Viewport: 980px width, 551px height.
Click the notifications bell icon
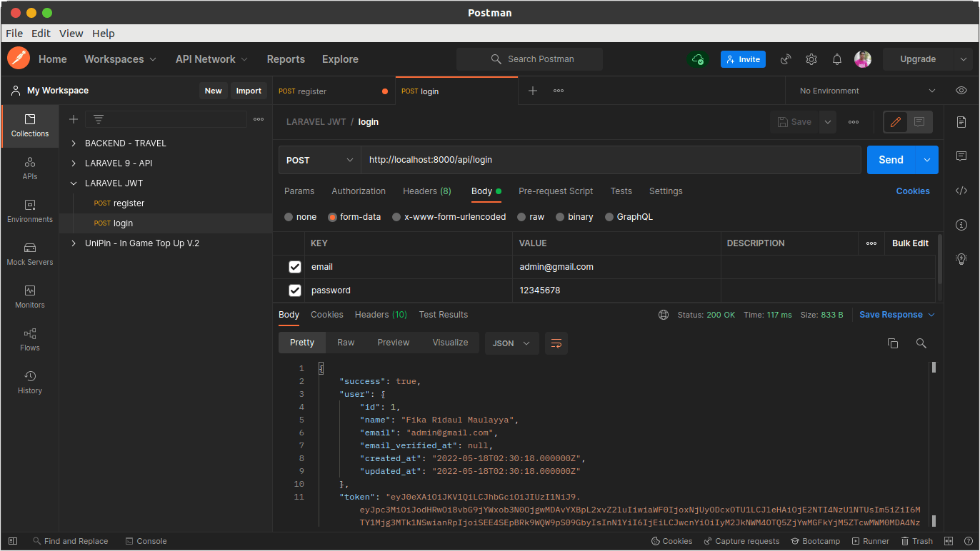[837, 59]
